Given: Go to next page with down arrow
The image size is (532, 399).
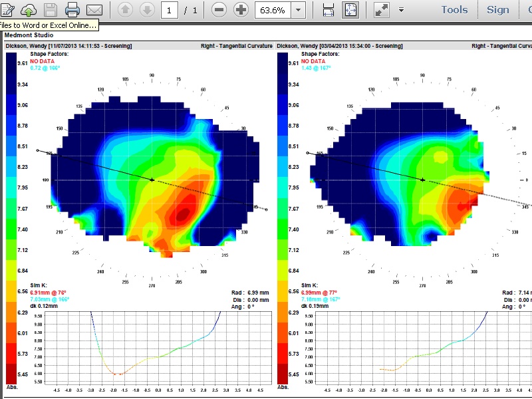Looking at the screenshot, I should pyautogui.click(x=147, y=10).
